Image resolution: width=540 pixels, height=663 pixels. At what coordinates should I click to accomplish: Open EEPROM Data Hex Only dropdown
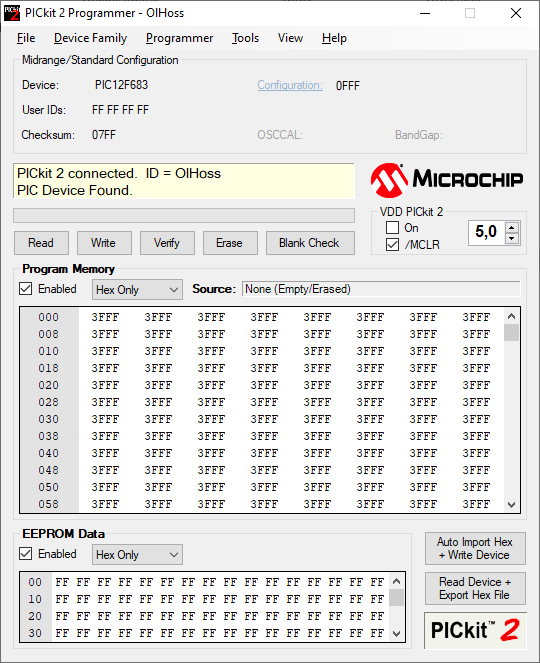pos(137,554)
